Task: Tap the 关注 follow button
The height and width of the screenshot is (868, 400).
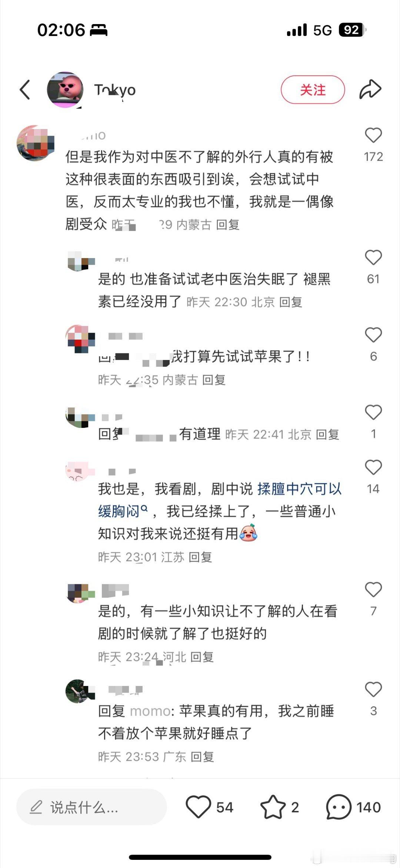Action: [313, 90]
